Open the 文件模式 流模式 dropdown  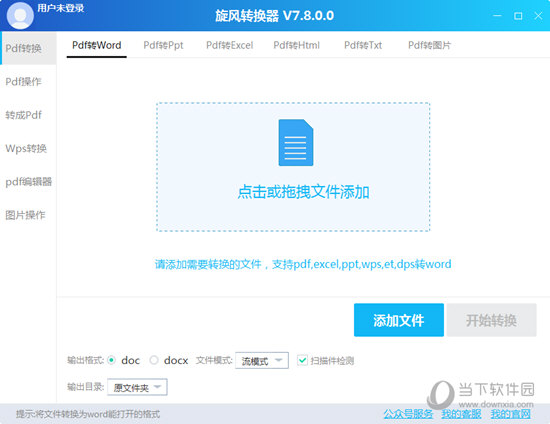(x=262, y=361)
